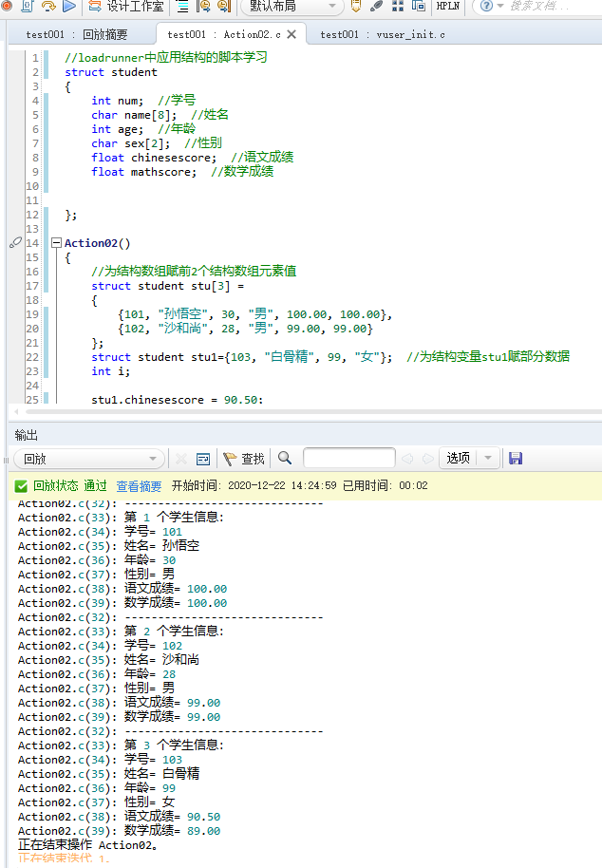
Task: Click the save output floppy icon
Action: point(516,458)
